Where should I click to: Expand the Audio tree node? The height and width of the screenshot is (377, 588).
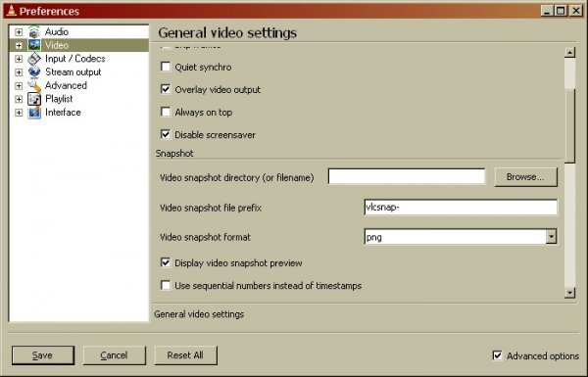19,32
